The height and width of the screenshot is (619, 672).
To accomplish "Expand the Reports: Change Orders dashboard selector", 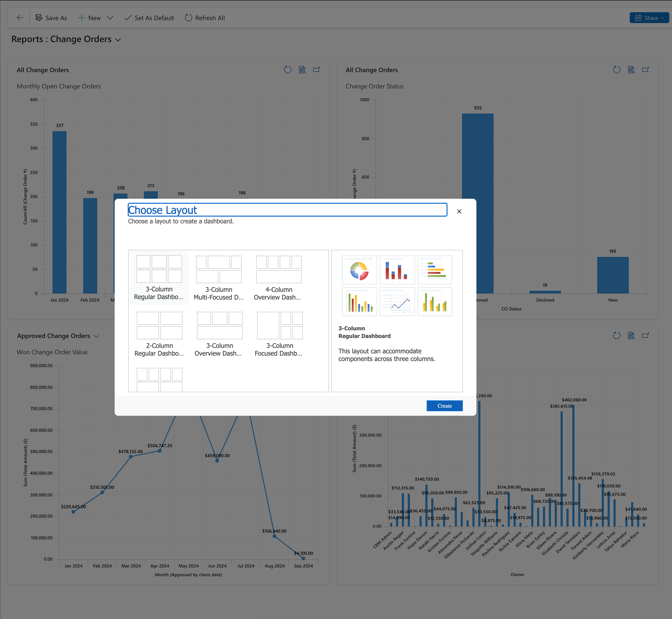I will [x=118, y=40].
